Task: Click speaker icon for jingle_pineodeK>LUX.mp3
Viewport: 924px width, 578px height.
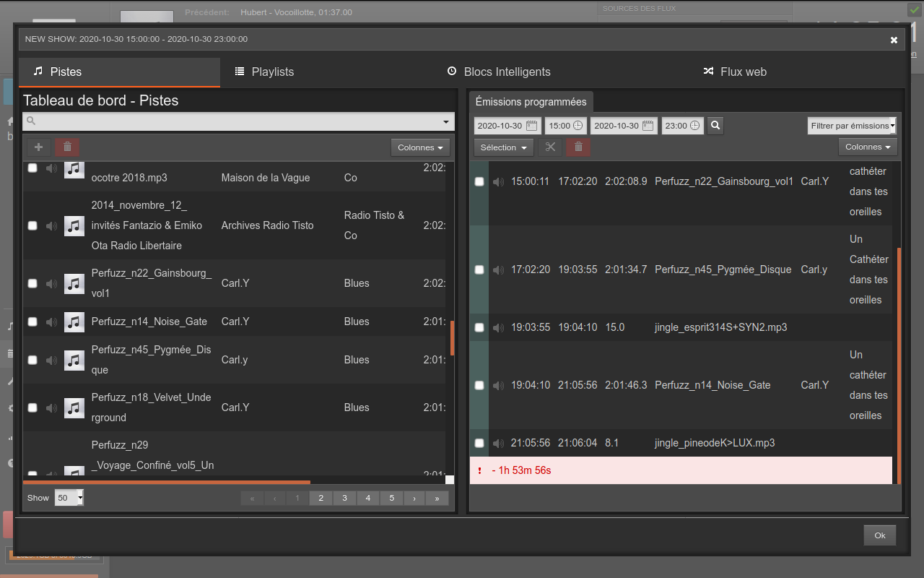Action: [x=498, y=443]
